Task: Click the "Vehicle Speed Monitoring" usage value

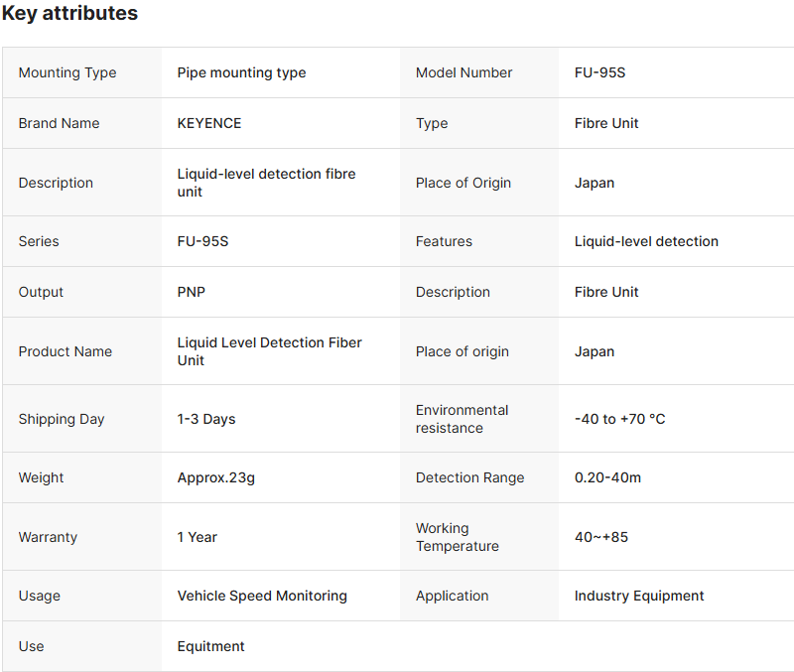Action: pos(262,596)
